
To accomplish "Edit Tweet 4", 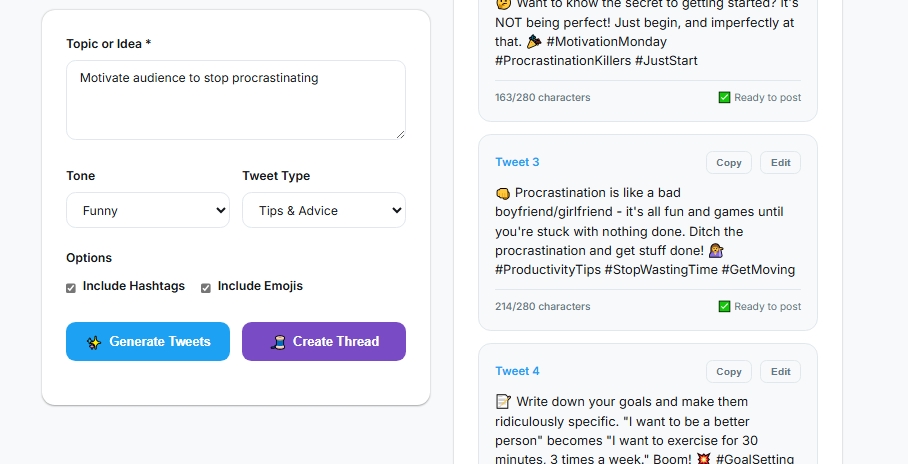I will pyautogui.click(x=780, y=371).
